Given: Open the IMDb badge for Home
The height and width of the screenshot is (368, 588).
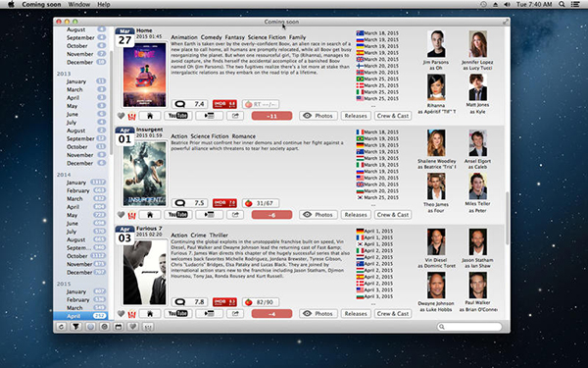Looking at the screenshot, I should [224, 104].
